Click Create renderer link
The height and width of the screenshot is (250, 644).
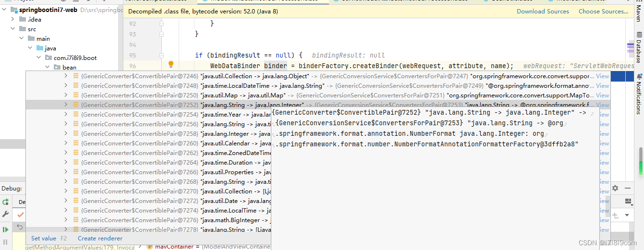(100, 238)
